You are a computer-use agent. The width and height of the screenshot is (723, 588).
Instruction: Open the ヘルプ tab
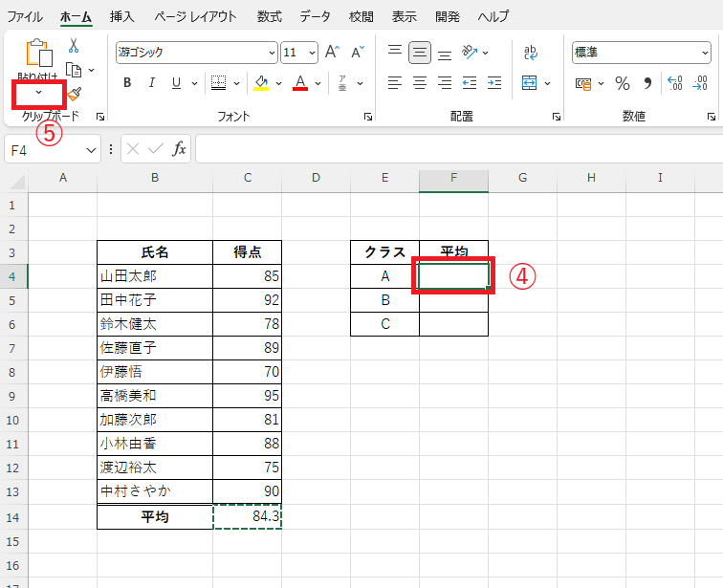pos(493,16)
